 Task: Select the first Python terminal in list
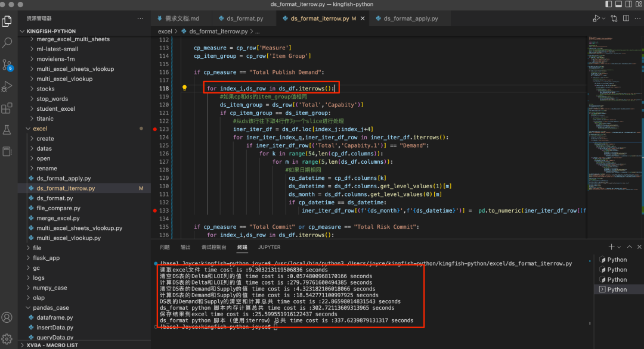tap(618, 260)
